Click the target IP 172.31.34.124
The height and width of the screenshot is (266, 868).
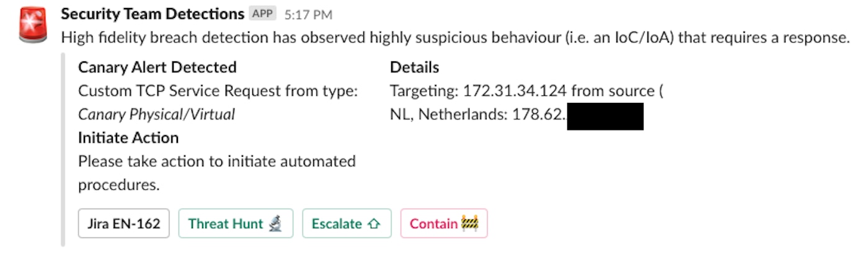(x=515, y=91)
